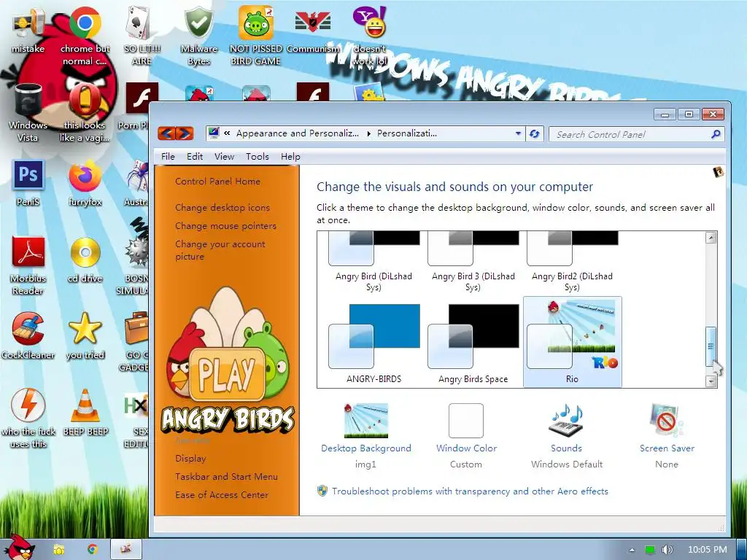Launch the CCleaner brush desktop icon

tap(28, 335)
